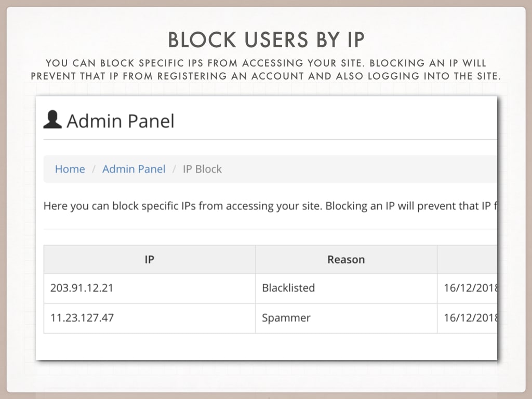
Task: Select the IP Block breadcrumb item
Action: click(x=202, y=169)
